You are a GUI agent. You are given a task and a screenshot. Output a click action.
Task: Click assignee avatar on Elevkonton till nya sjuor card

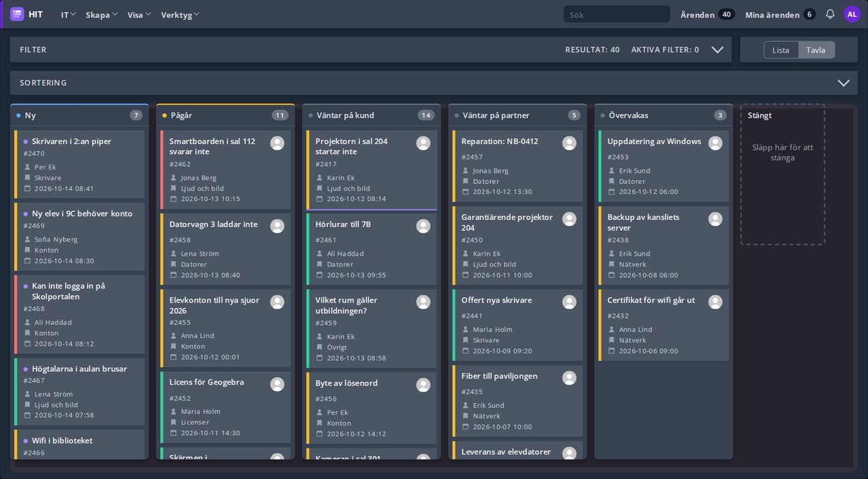point(277,302)
